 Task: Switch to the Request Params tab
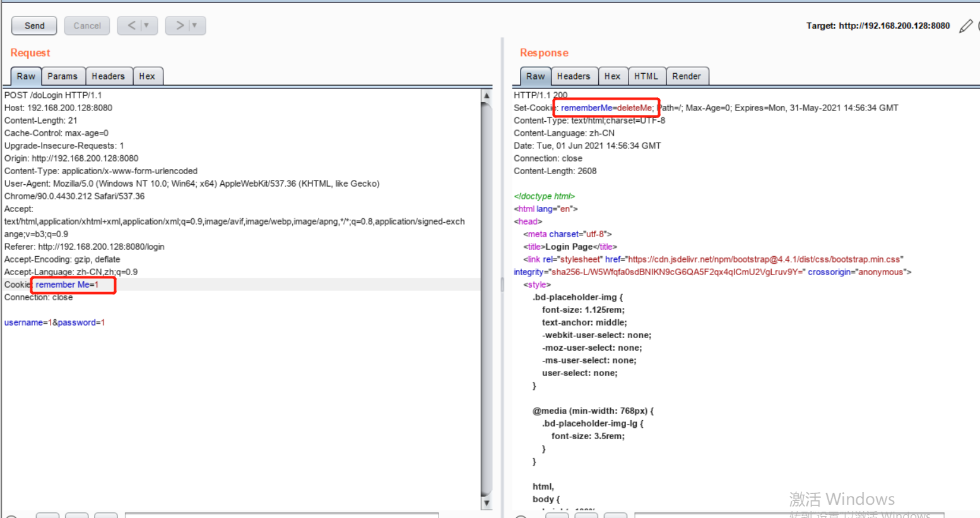pyautogui.click(x=62, y=76)
